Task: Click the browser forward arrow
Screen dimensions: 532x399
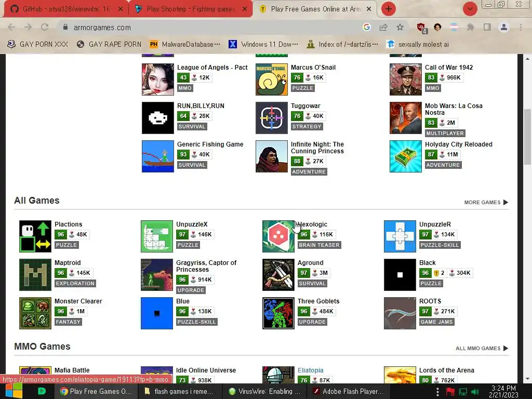Action: coord(28,27)
